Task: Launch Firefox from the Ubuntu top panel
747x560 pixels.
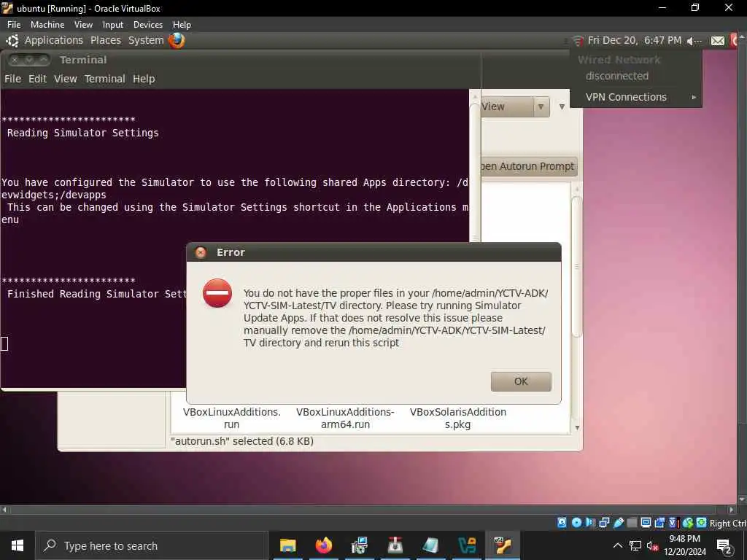Action: pyautogui.click(x=177, y=41)
